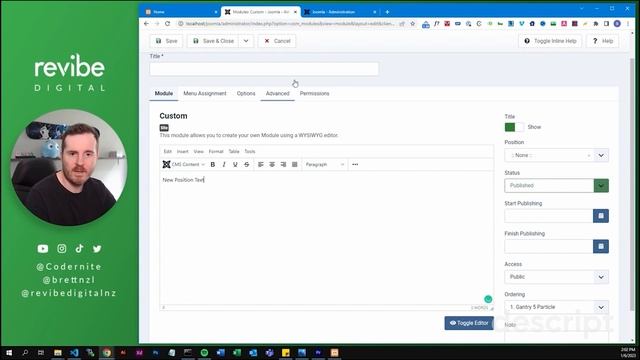The width and height of the screenshot is (640, 360).
Task: Go back in browser history
Action: 146,24
